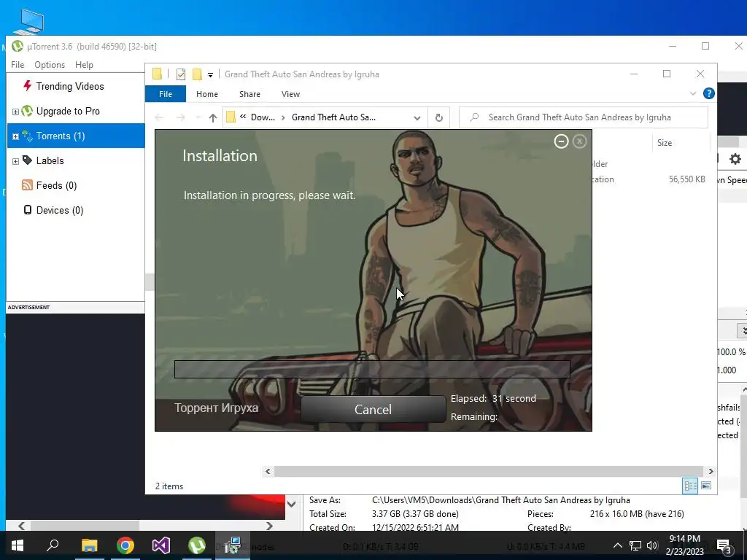747x560 pixels.
Task: Open the Windows Start menu
Action: coord(18,545)
